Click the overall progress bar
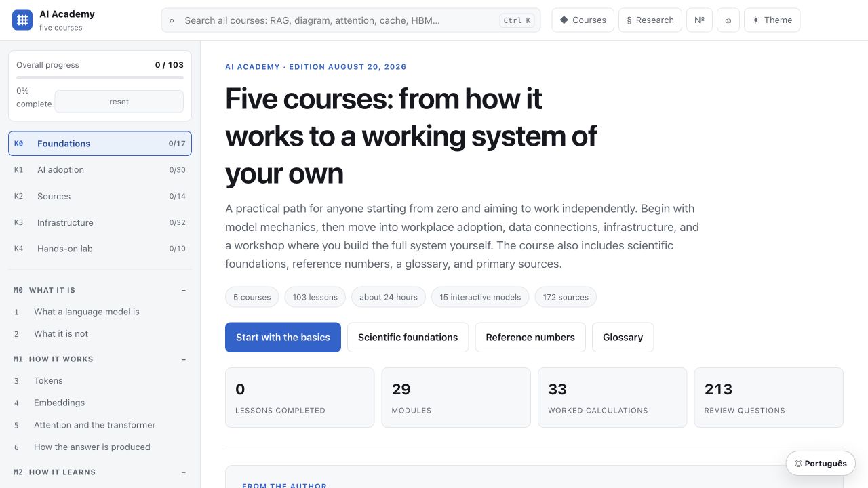868x488 pixels. (100, 77)
